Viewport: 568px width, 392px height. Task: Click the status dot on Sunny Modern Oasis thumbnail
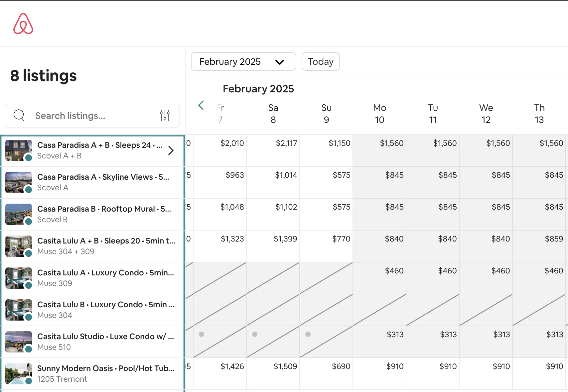29,381
